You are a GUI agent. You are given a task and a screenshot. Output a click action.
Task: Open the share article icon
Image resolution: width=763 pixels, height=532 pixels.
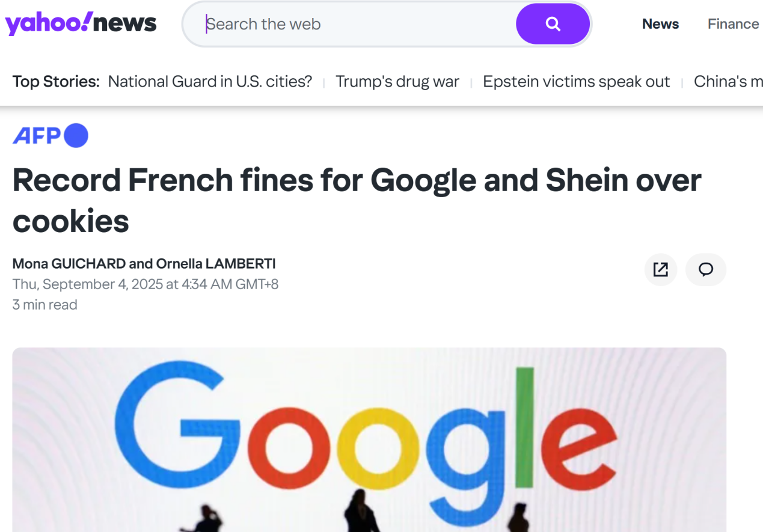tap(661, 269)
